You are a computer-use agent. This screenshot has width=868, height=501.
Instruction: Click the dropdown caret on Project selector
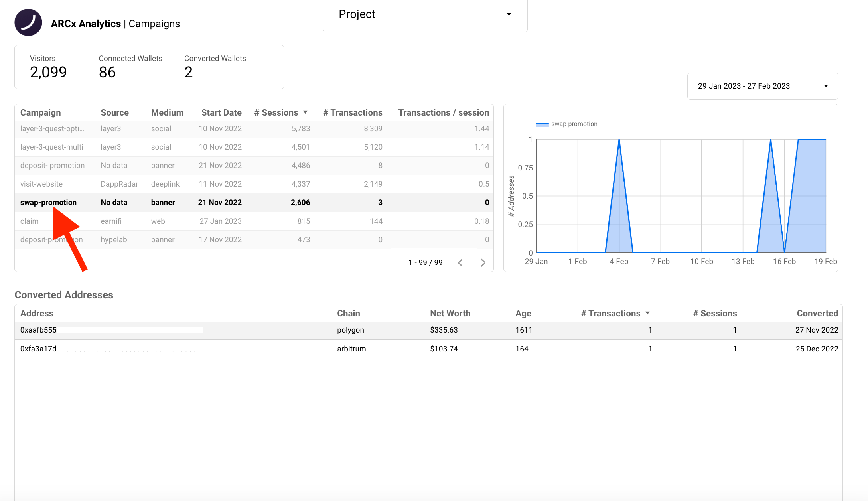coord(509,14)
